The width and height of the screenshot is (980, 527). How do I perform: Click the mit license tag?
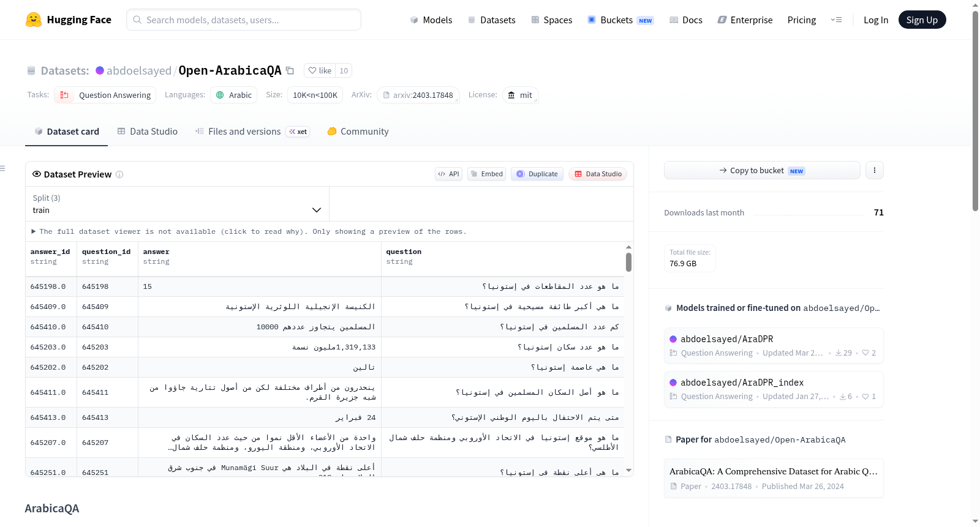pos(521,95)
